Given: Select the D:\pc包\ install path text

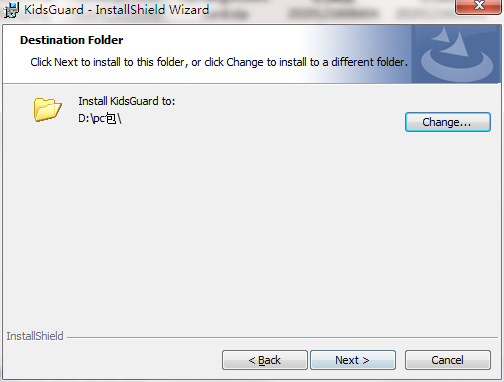Looking at the screenshot, I should [100, 118].
